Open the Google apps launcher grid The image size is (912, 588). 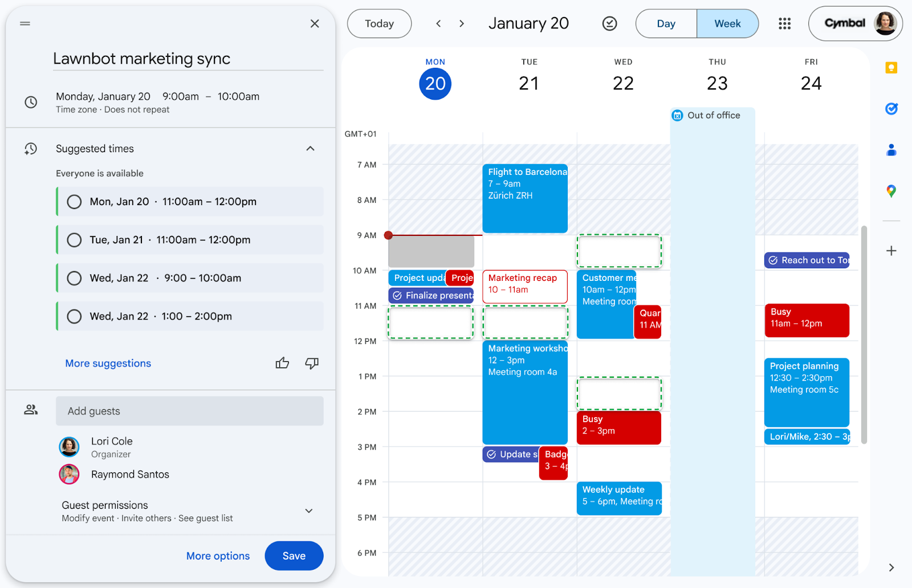785,23
